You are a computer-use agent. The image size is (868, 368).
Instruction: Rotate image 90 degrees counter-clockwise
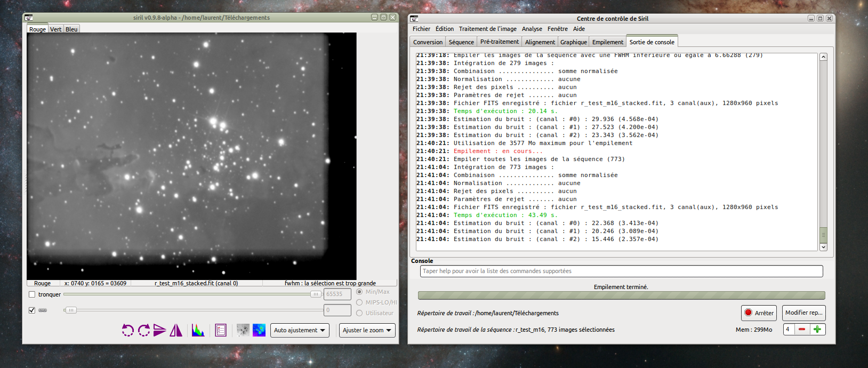coord(128,331)
